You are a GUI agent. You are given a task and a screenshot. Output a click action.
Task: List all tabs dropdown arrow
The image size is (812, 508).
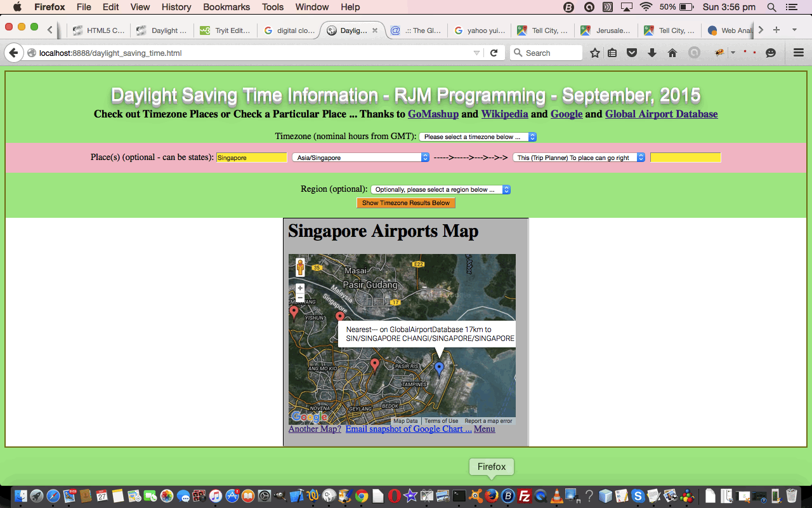794,30
